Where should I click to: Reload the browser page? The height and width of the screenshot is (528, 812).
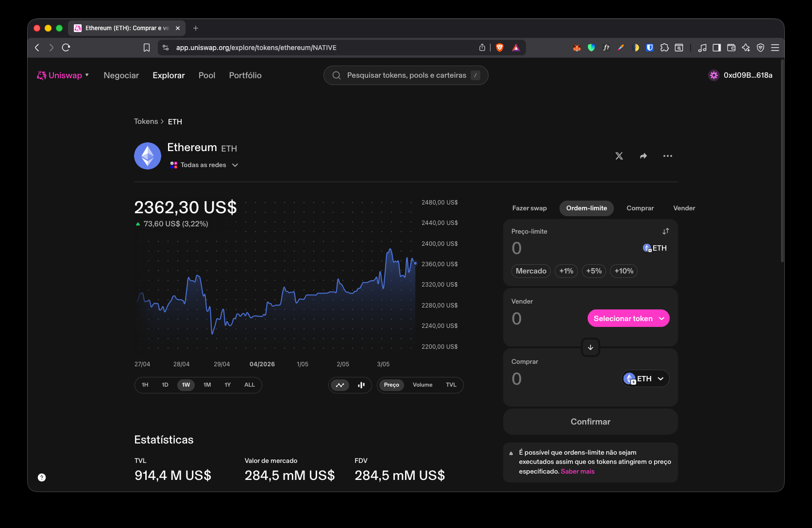[67, 48]
